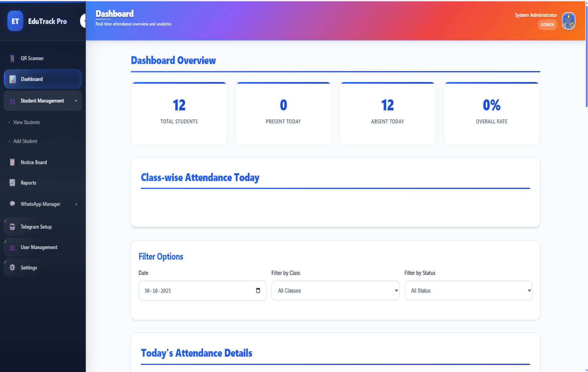The image size is (588, 372).
Task: Open the QR Scanner
Action: (32, 58)
